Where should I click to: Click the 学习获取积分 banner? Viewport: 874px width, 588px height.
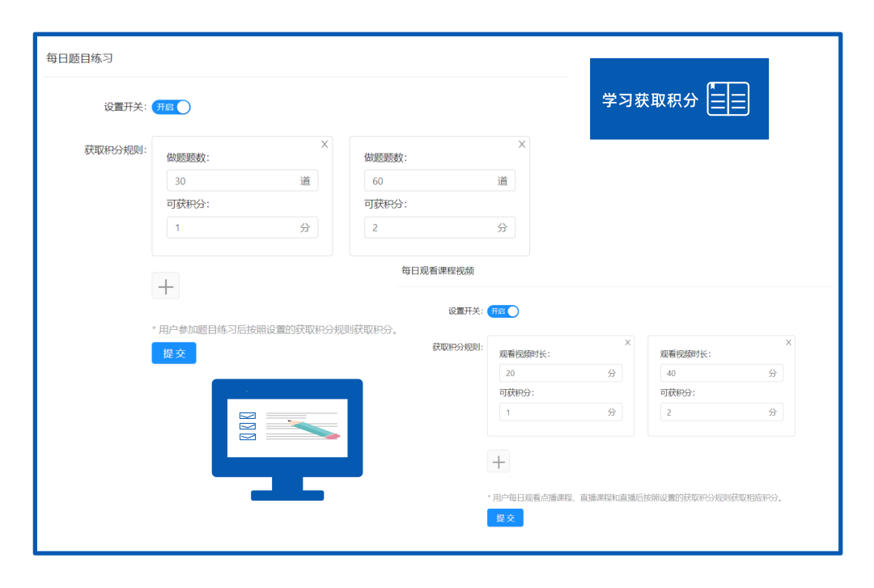679,98
